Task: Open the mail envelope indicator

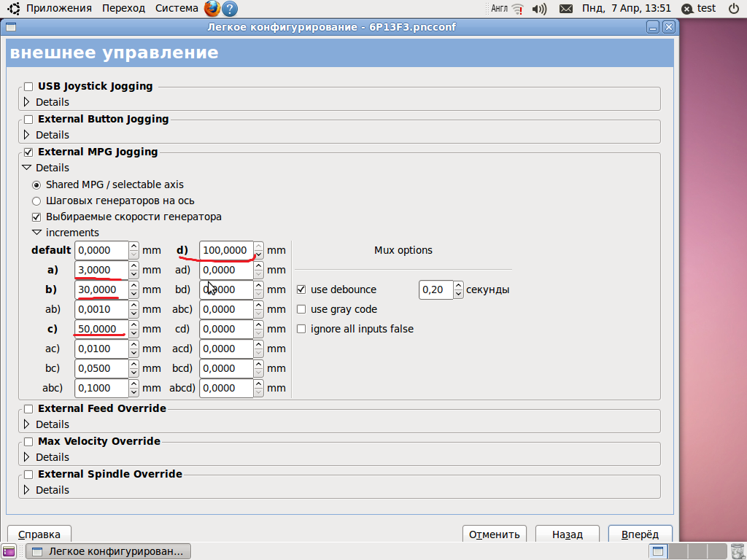Action: tap(566, 9)
